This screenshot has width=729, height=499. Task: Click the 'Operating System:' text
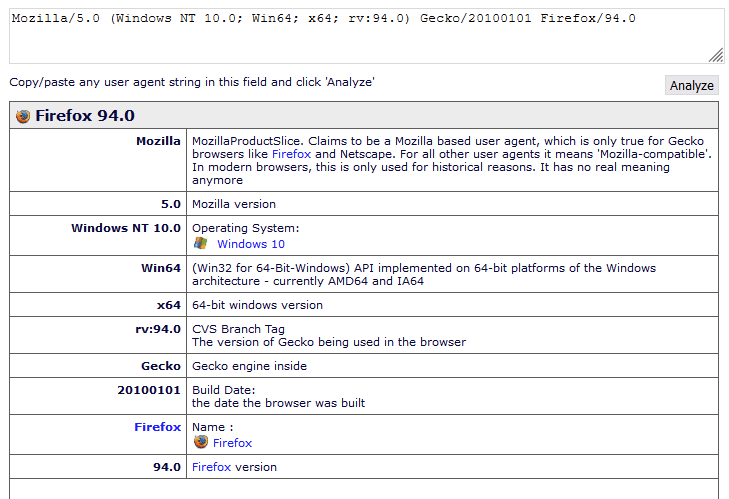pos(245,228)
